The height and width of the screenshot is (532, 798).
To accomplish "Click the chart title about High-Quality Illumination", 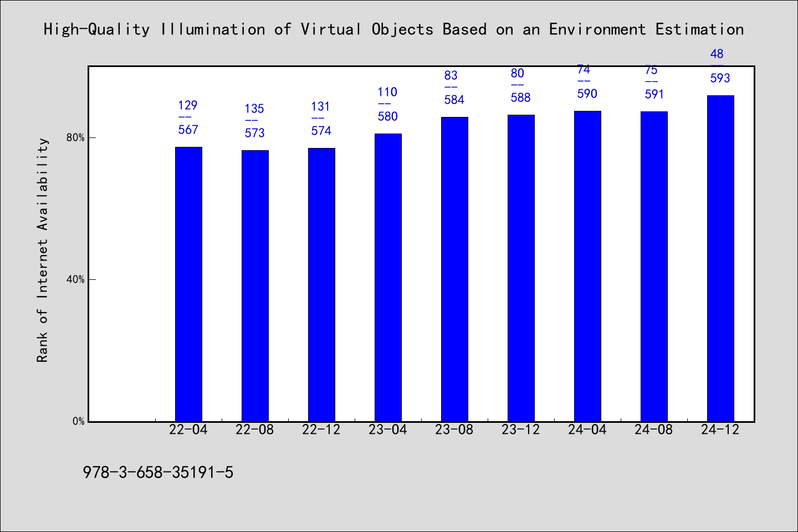I will (x=393, y=29).
